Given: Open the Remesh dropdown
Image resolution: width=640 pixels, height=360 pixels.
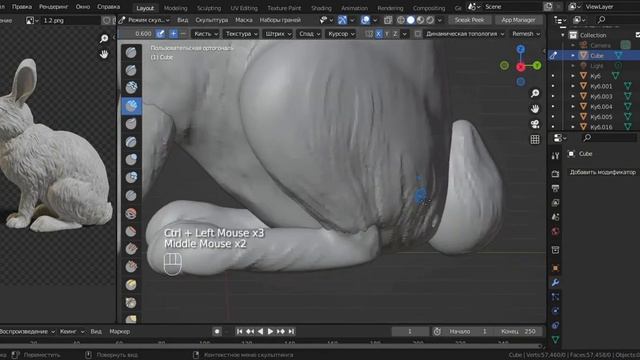Looking at the screenshot, I should (526, 34).
